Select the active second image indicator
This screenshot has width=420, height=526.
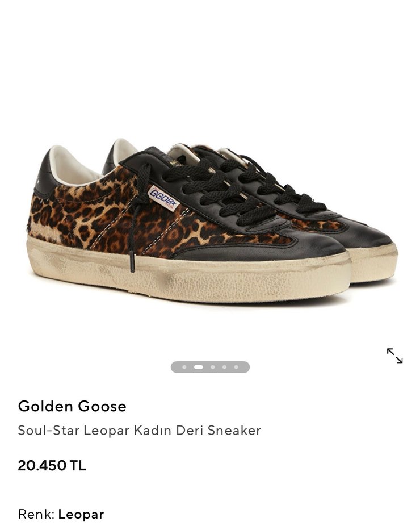(199, 367)
